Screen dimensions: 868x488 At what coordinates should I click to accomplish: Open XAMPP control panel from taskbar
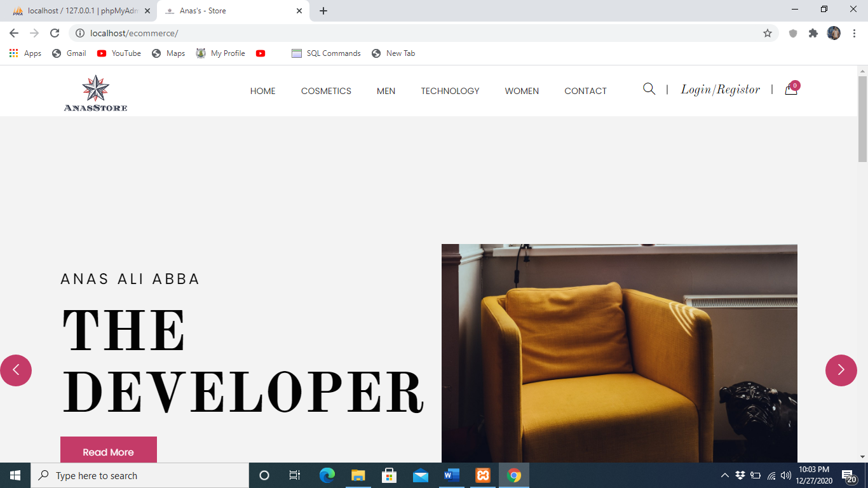point(483,475)
